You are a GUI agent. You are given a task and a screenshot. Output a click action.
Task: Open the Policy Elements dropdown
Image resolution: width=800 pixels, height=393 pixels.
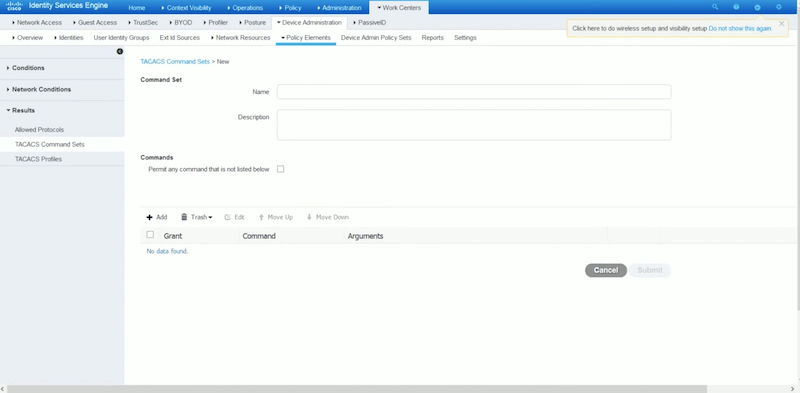[x=306, y=38]
